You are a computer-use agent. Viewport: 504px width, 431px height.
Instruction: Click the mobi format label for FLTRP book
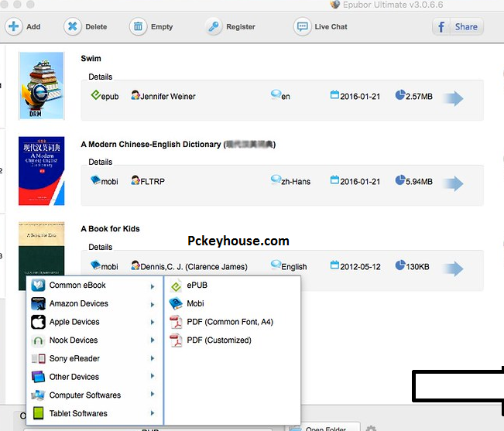105,181
